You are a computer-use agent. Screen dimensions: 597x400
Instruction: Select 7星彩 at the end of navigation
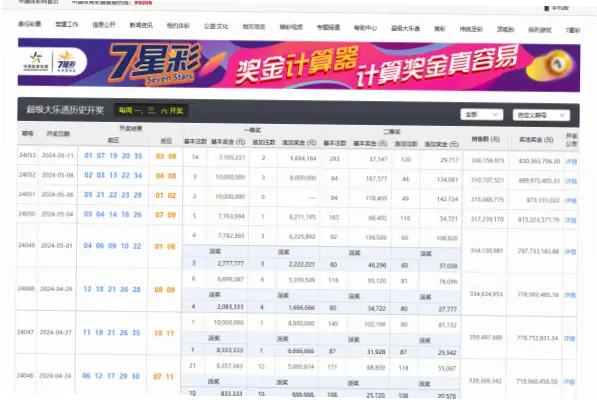coord(573,30)
